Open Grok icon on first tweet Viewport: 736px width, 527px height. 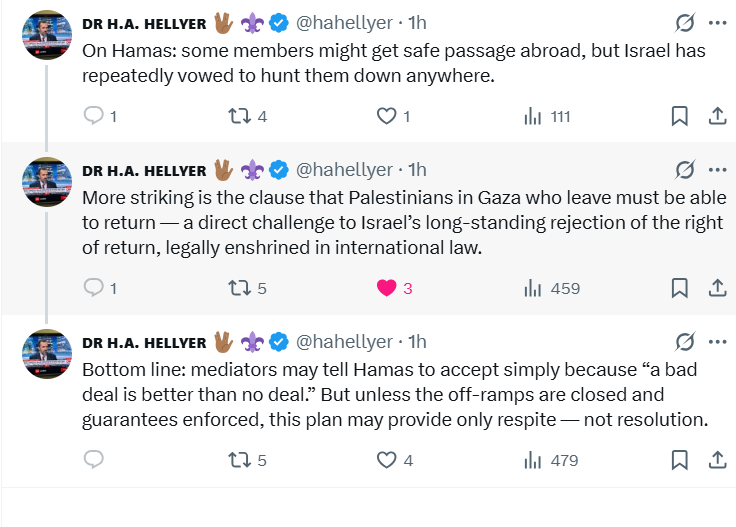686,23
